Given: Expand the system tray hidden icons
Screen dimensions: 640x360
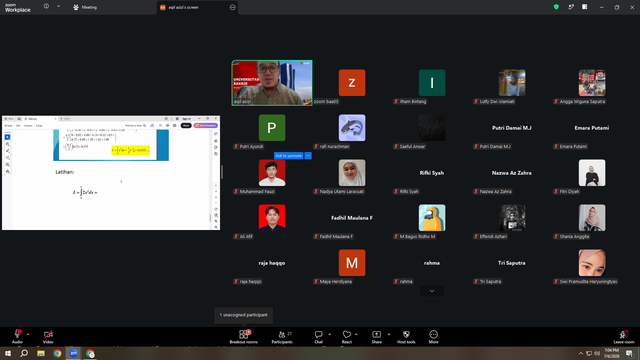Looking at the screenshot, I should tap(580, 353).
